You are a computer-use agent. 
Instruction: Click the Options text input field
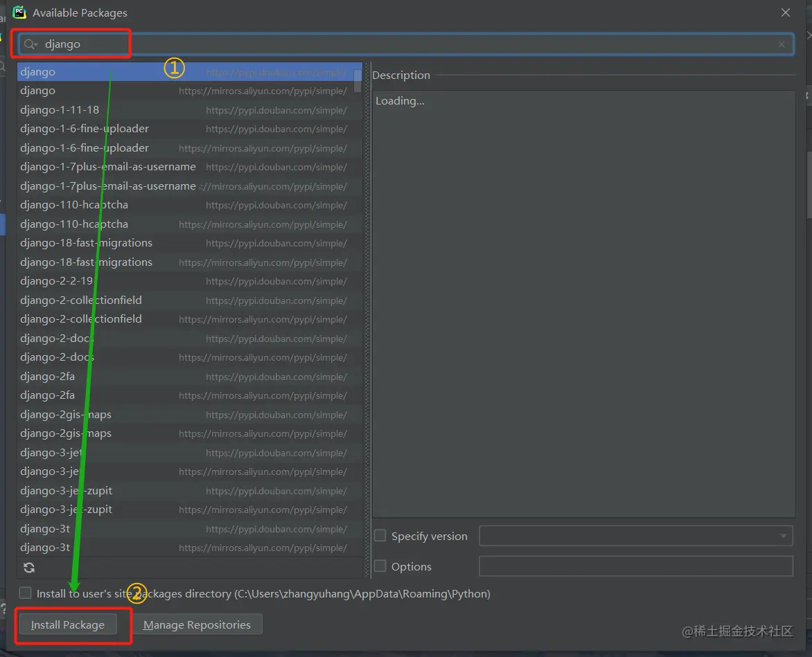coord(636,566)
